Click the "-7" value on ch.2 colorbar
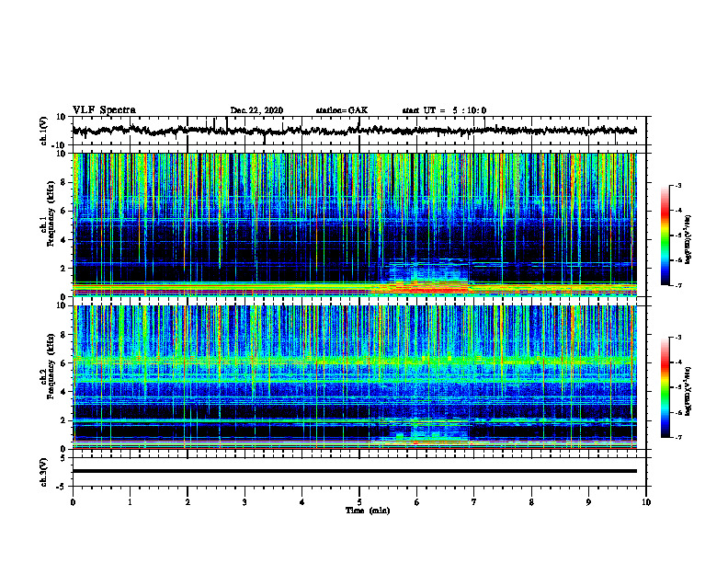This screenshot has width=728, height=563. tap(678, 437)
